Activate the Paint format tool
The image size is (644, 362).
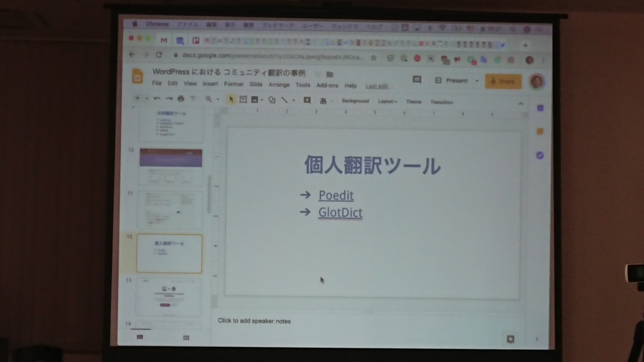pos(193,99)
